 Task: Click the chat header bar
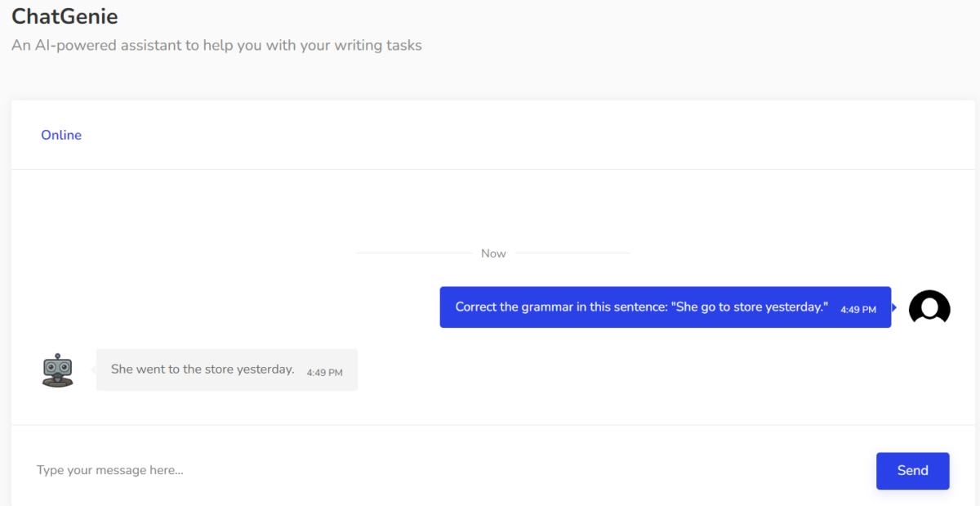coord(490,135)
